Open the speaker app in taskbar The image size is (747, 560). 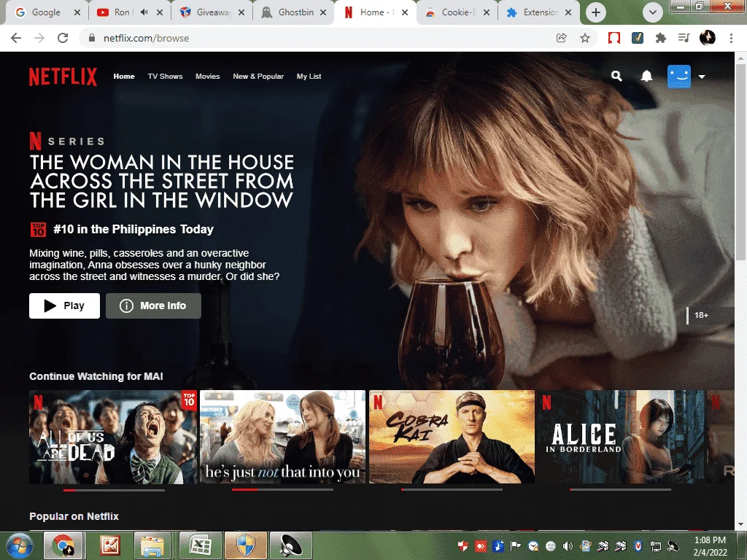[291, 545]
